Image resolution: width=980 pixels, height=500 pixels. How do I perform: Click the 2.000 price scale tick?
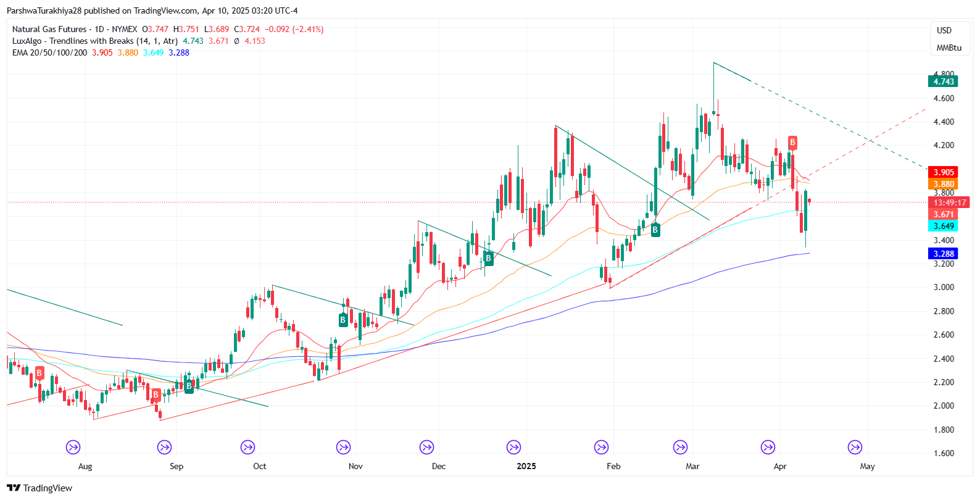click(x=944, y=406)
